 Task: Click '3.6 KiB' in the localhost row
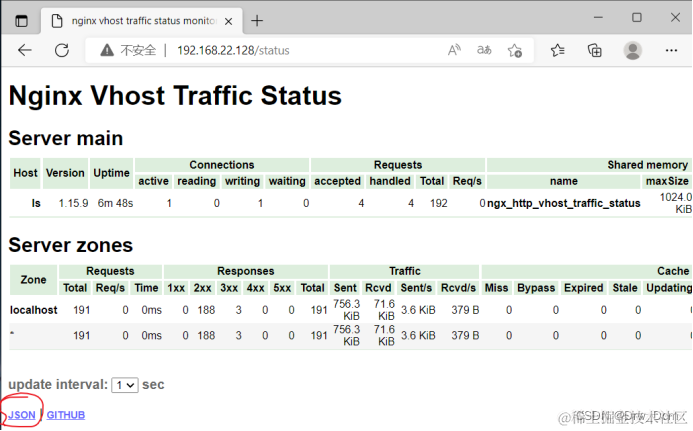(x=418, y=310)
